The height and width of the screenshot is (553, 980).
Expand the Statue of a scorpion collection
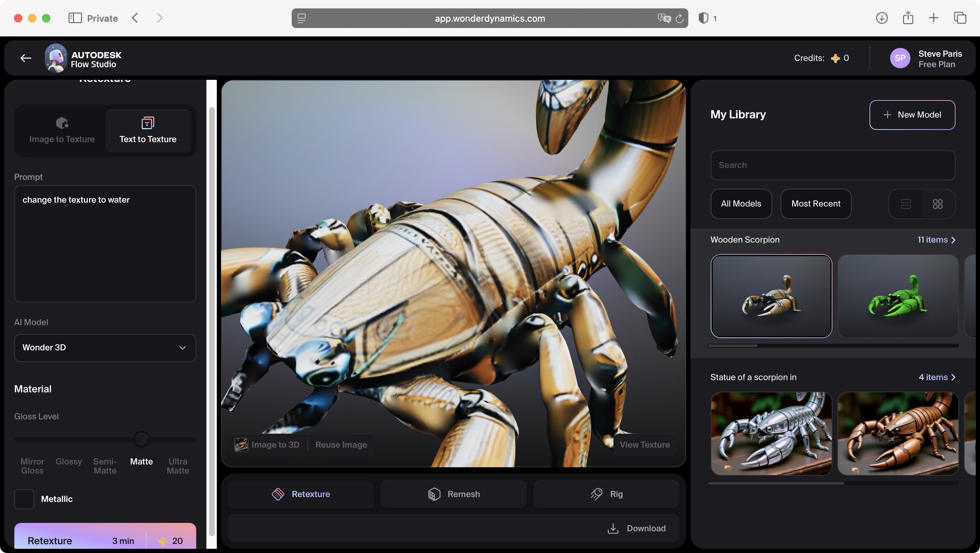click(x=937, y=377)
